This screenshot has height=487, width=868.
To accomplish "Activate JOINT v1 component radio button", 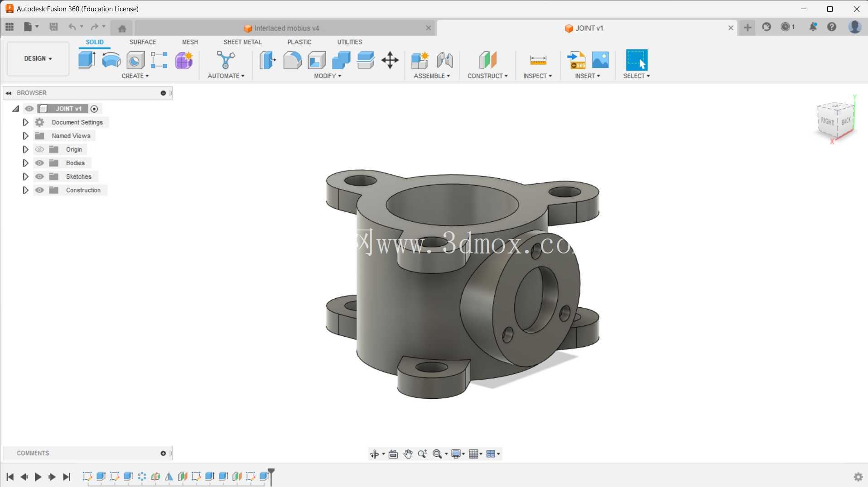I will [x=94, y=109].
